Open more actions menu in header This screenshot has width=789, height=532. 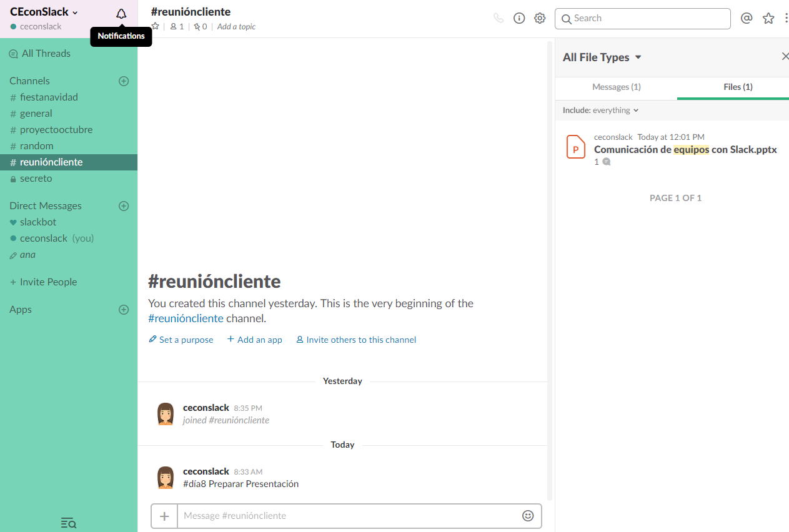click(786, 18)
